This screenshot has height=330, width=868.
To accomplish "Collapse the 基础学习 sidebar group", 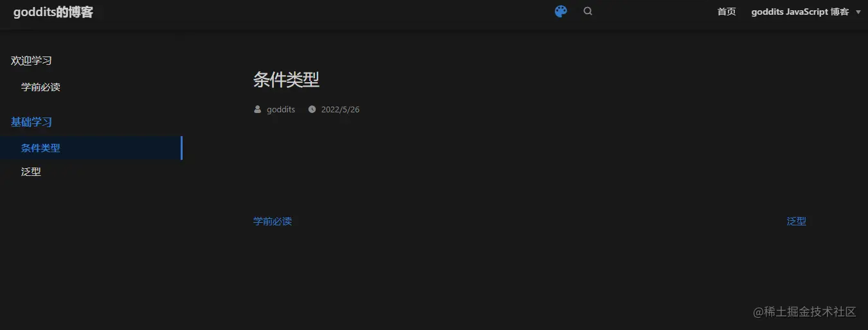I will pyautogui.click(x=32, y=121).
